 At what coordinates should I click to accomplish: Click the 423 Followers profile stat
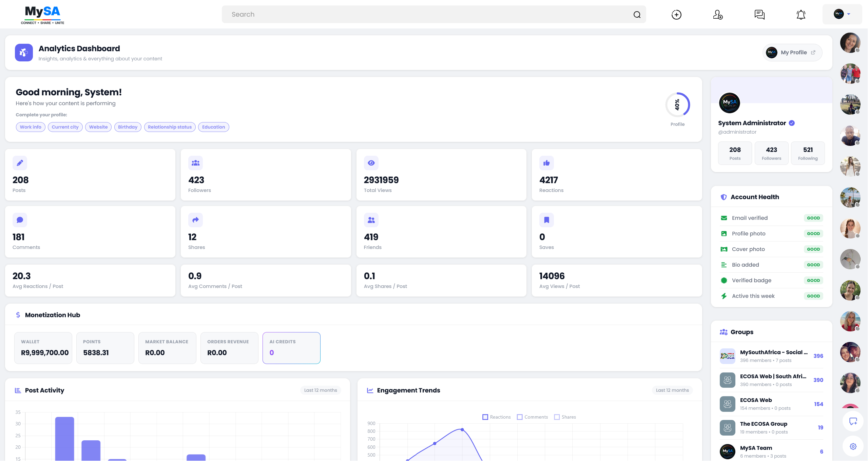click(x=771, y=153)
